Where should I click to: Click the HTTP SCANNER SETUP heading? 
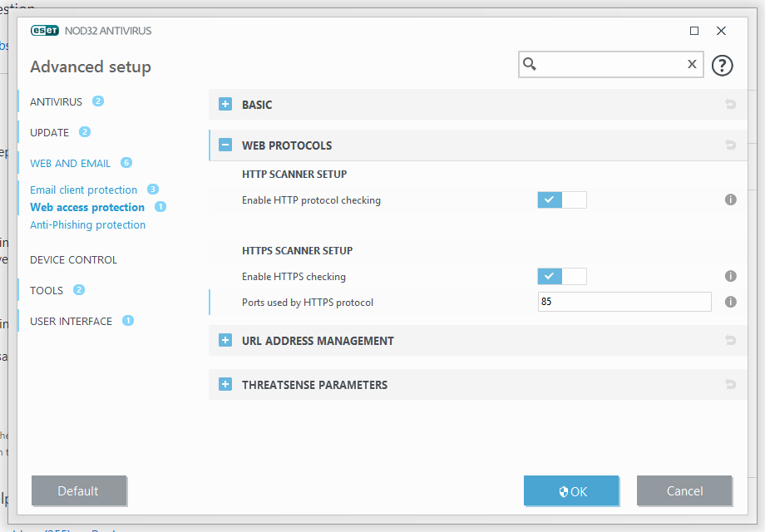coord(294,174)
